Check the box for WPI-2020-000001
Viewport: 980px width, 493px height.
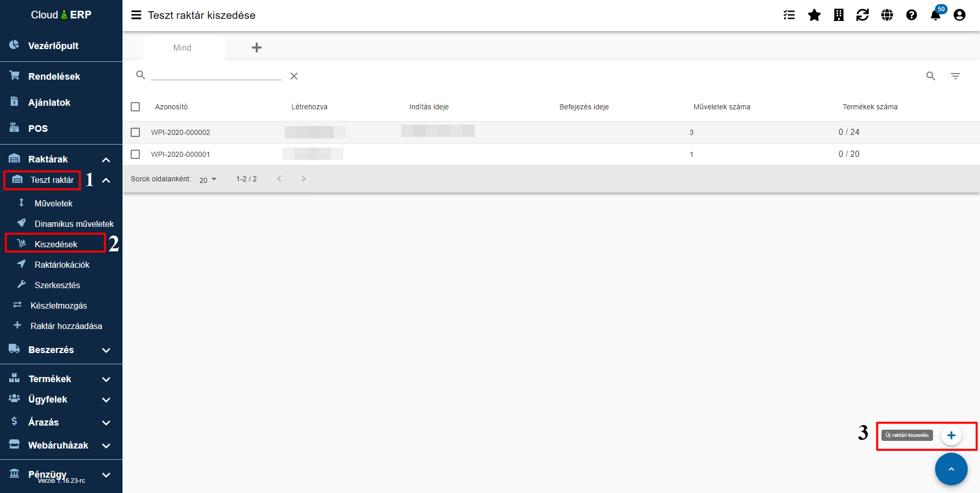[135, 154]
